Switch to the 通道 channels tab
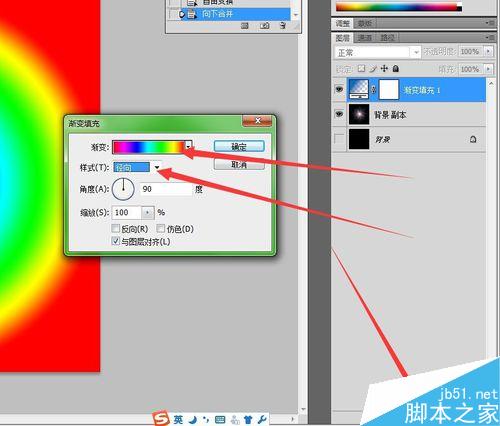The image size is (500, 426). (x=365, y=38)
